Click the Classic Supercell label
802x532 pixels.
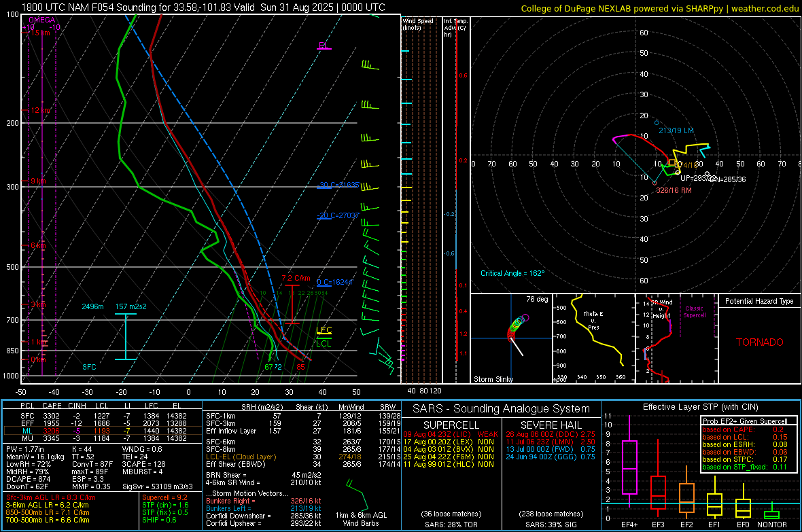tap(695, 312)
